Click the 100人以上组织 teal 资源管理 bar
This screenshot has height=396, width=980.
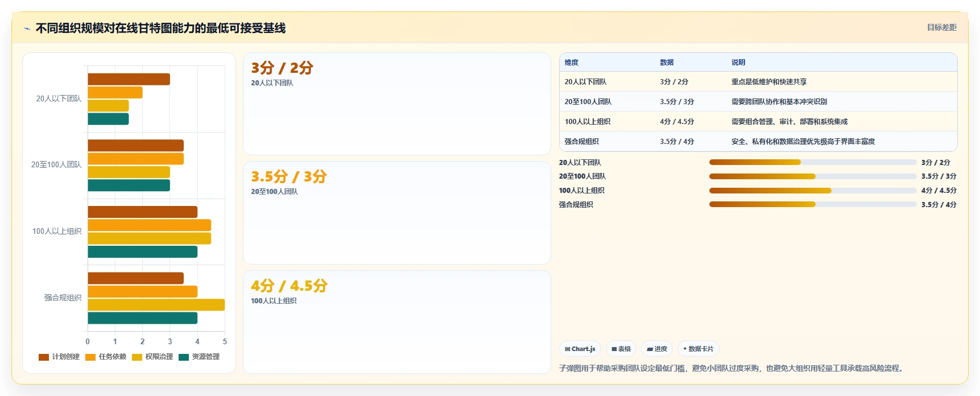pyautogui.click(x=142, y=252)
